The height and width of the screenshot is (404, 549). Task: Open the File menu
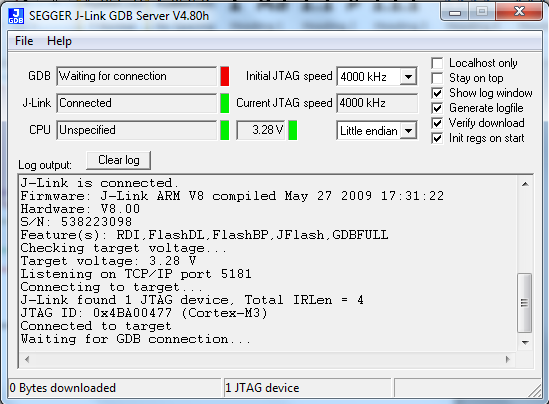24,41
